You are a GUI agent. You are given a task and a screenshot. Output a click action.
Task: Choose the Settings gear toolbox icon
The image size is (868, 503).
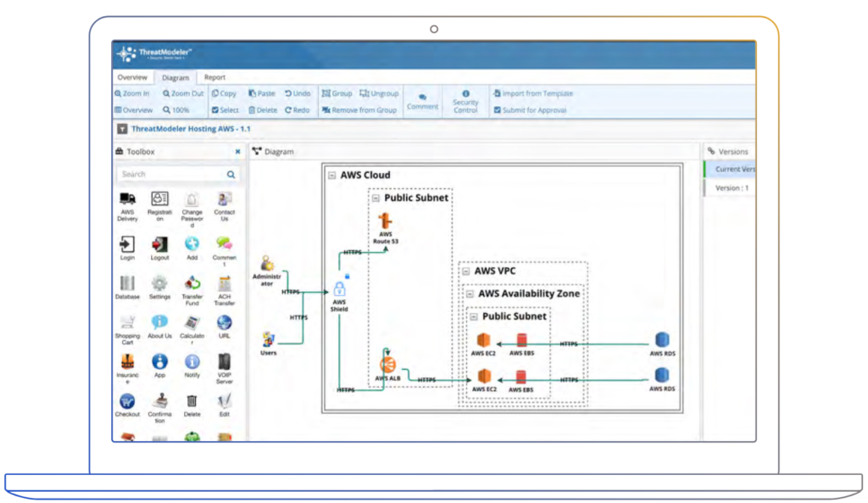159,283
